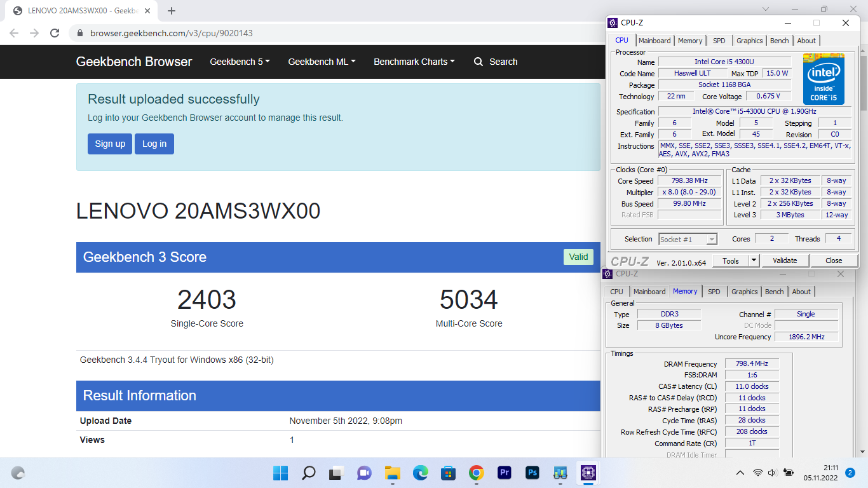
Task: Open the Windows Start menu
Action: point(280,473)
